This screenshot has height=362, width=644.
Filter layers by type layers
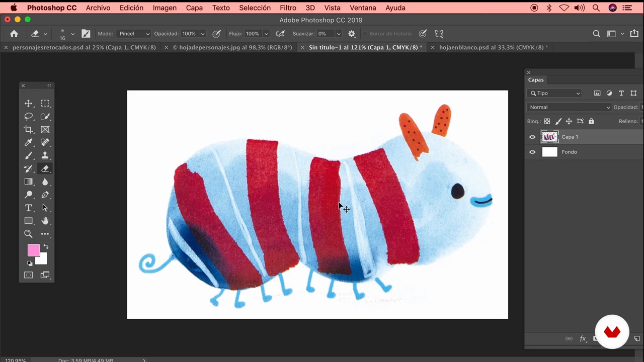pos(621,93)
